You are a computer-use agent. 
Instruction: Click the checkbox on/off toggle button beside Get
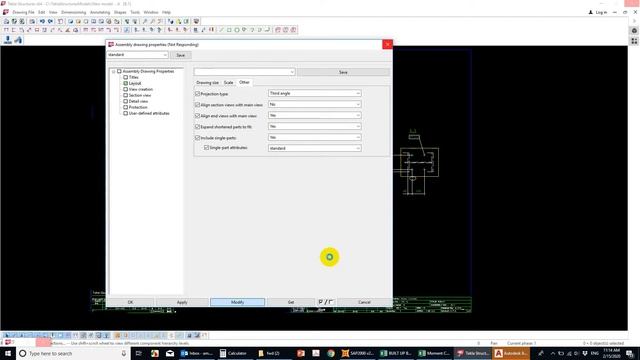326,302
